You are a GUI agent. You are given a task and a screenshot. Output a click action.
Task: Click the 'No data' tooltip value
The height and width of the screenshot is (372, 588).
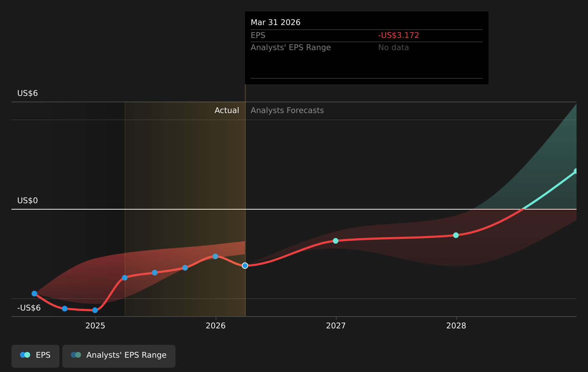click(394, 48)
